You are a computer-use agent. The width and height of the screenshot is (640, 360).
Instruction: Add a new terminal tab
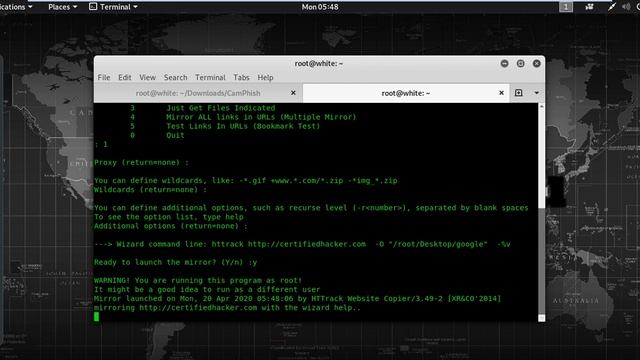click(518, 93)
